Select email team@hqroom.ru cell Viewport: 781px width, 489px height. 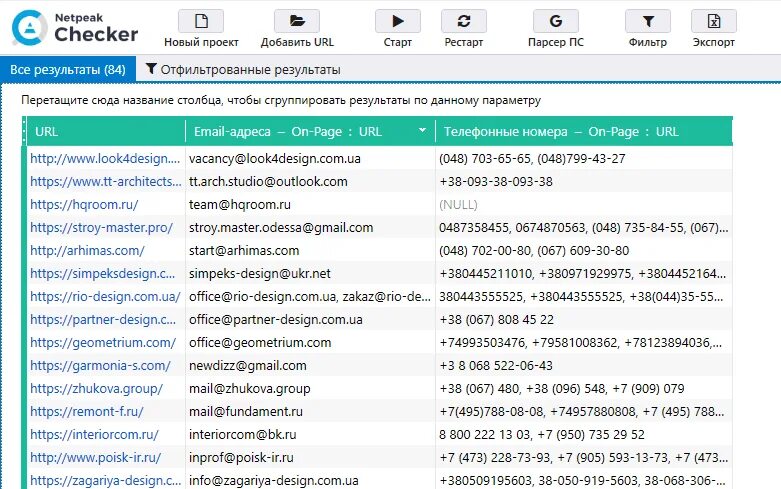[x=310, y=204]
